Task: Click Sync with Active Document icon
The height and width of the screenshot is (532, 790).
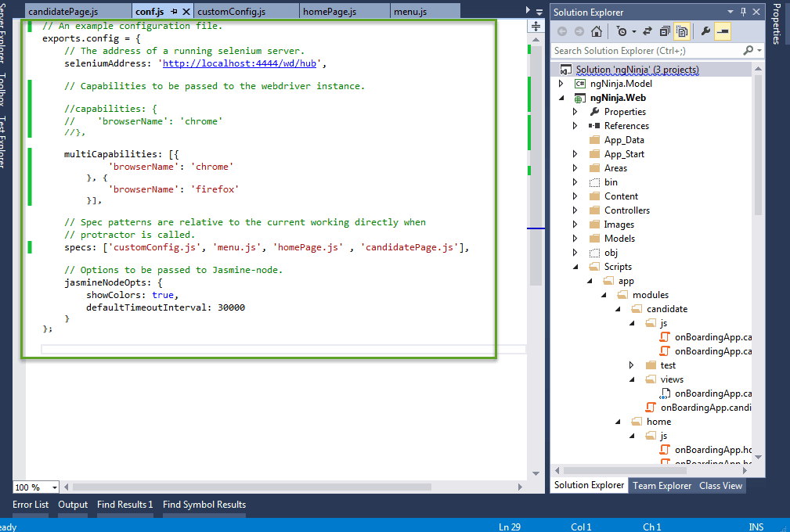Action: 648,31
